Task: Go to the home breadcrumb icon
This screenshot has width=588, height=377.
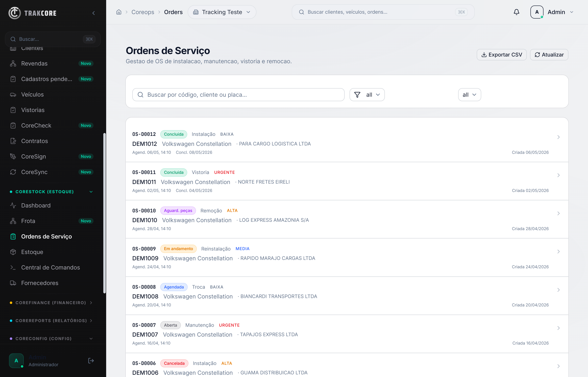Action: tap(119, 12)
